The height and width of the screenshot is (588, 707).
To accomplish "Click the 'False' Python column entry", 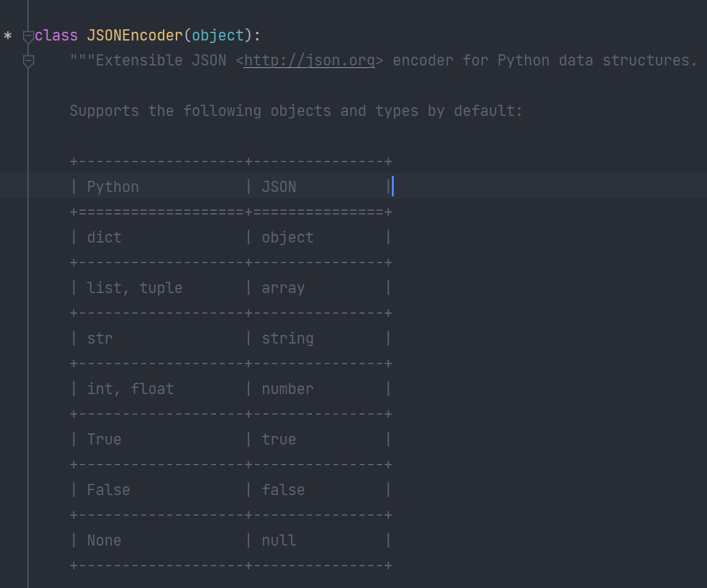I will pos(109,490).
